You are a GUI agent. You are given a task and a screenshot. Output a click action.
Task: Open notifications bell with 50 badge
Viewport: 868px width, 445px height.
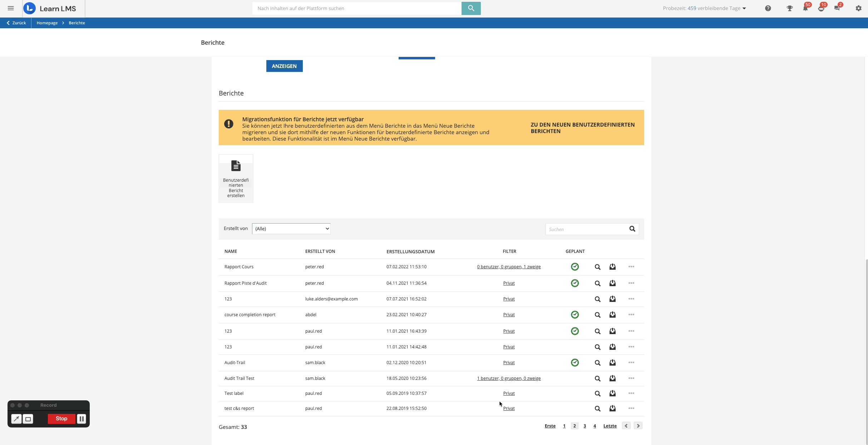(x=805, y=8)
